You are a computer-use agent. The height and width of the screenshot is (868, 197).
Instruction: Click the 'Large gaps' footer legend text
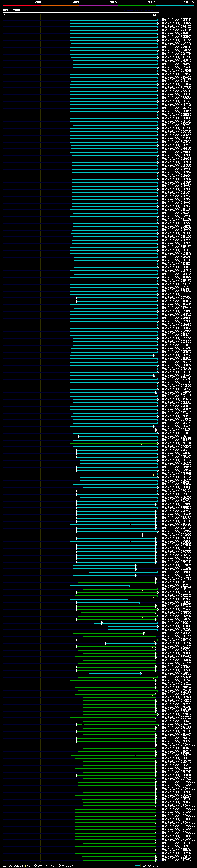(13, 865)
